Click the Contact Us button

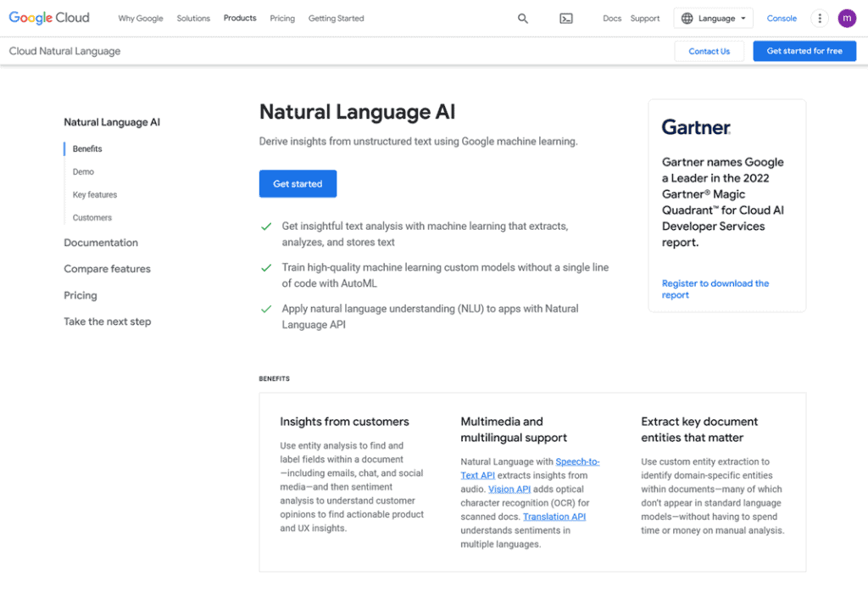[709, 51]
